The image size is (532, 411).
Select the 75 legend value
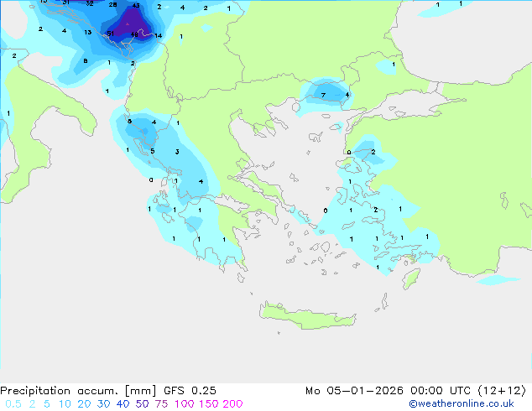click(161, 404)
